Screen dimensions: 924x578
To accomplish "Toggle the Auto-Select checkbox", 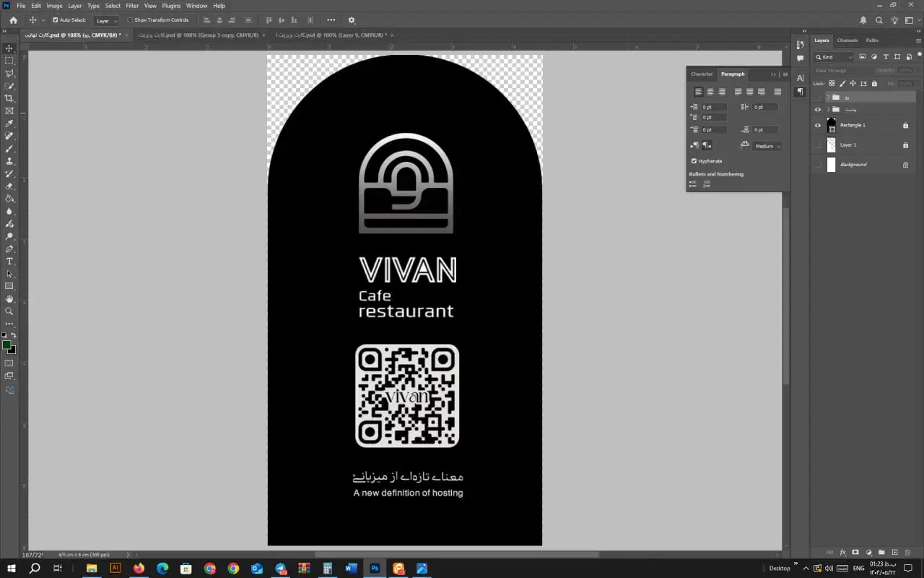I will click(x=56, y=20).
